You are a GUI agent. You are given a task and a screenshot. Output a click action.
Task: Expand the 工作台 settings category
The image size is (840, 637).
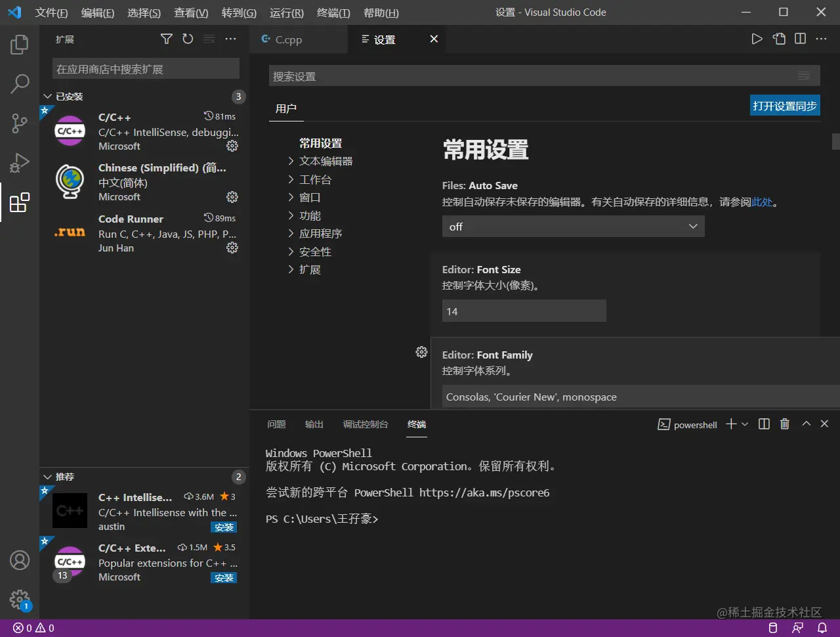291,179
